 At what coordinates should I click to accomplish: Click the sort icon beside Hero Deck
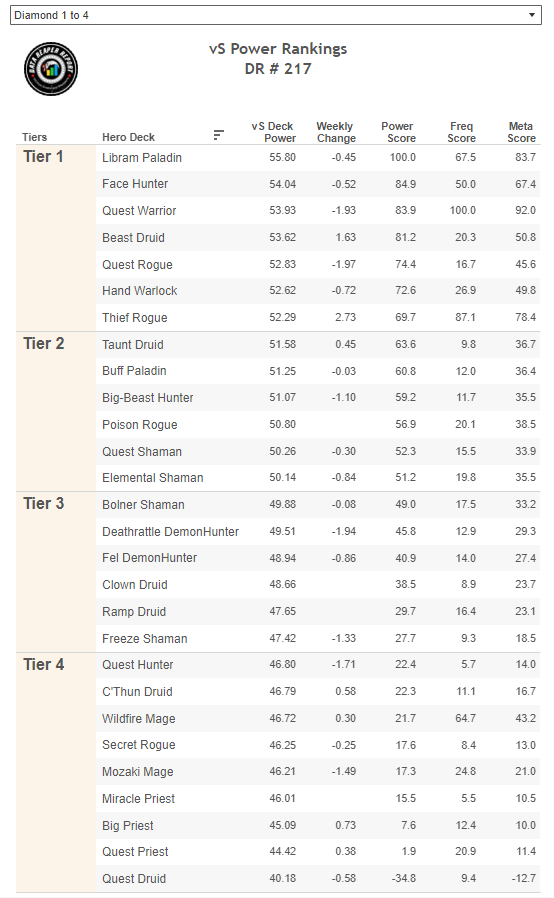click(x=218, y=135)
